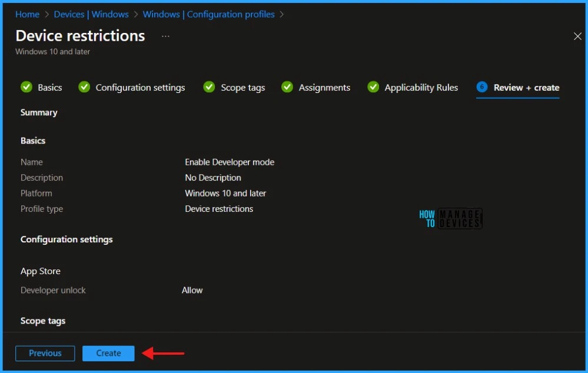The image size is (588, 373).
Task: Click the Platform value 'Windows 10 and later'
Action: pyautogui.click(x=225, y=194)
